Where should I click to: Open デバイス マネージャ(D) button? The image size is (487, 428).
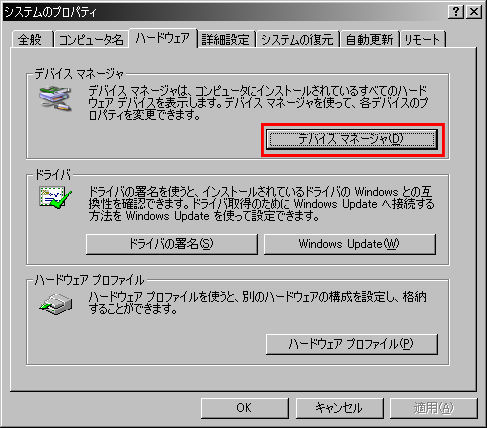point(352,139)
